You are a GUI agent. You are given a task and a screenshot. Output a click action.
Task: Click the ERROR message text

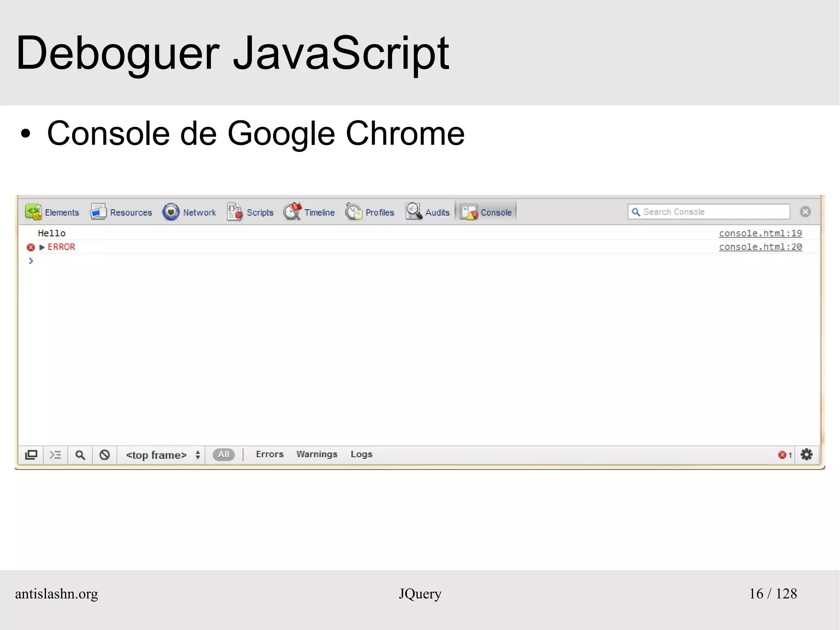(62, 247)
